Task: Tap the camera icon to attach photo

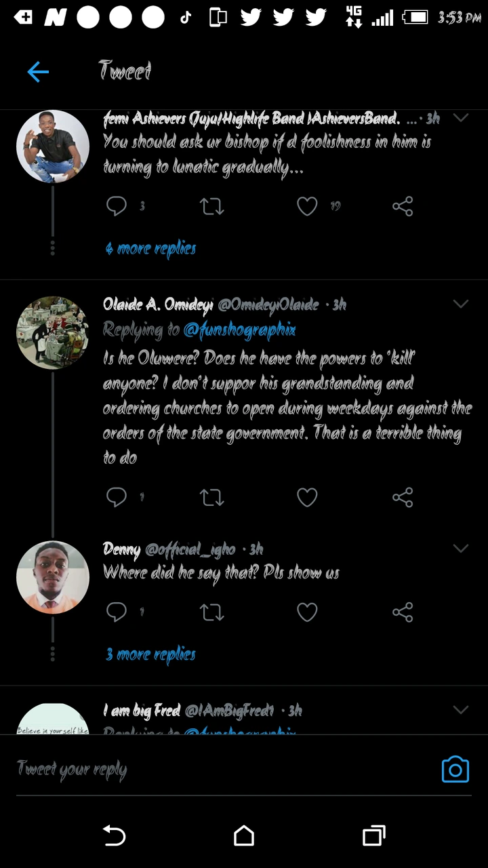Action: 455,770
